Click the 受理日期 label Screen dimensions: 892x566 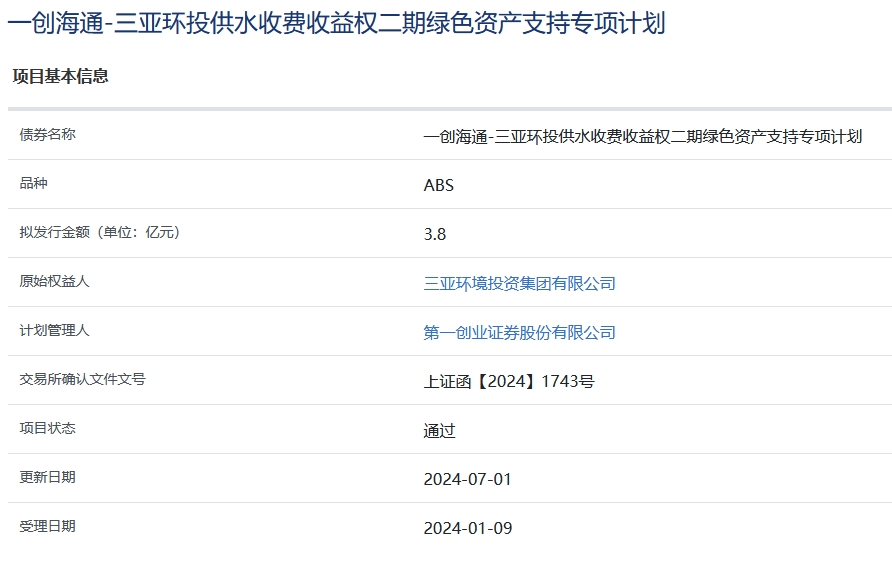coord(47,526)
